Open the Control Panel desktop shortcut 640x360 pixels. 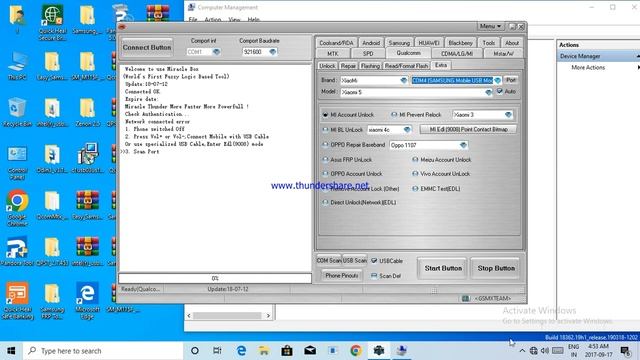pyautogui.click(x=17, y=162)
